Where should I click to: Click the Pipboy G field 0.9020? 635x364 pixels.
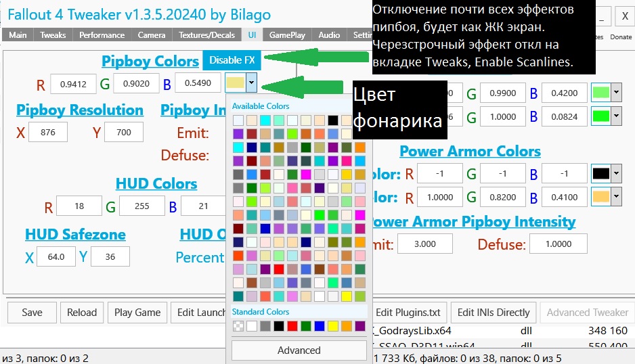[136, 83]
